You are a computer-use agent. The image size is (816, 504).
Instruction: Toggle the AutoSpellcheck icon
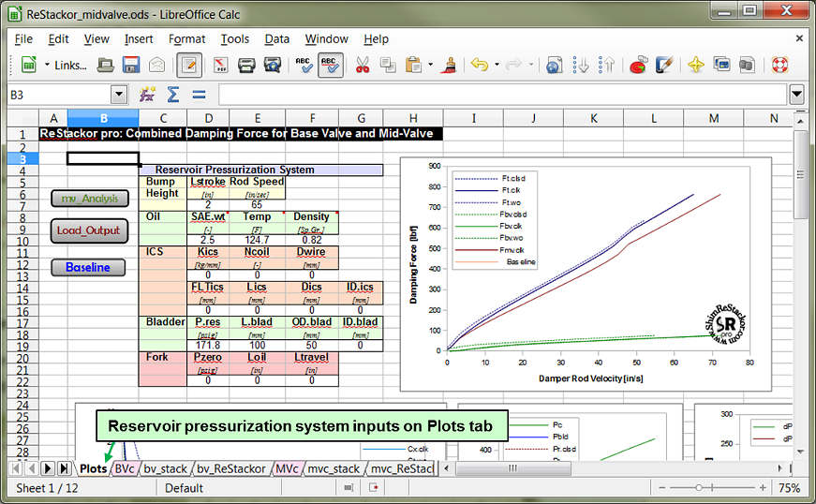click(x=330, y=65)
